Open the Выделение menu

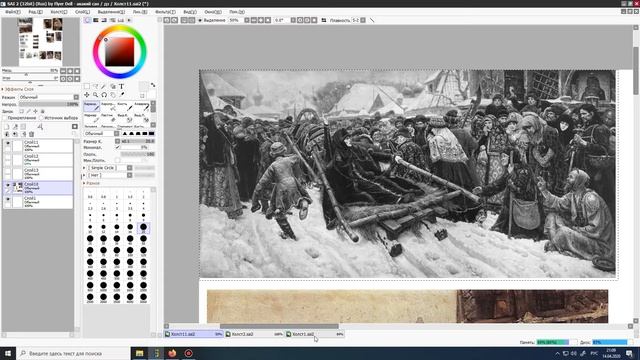pyautogui.click(x=111, y=12)
